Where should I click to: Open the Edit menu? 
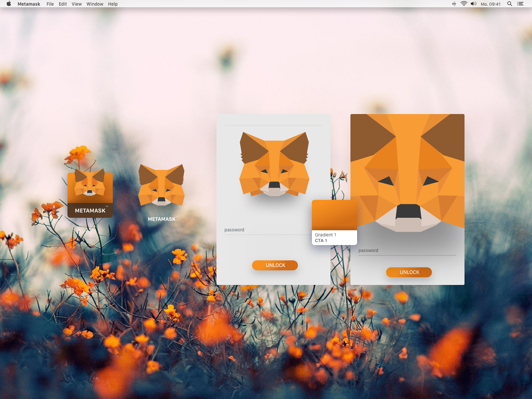click(x=63, y=4)
